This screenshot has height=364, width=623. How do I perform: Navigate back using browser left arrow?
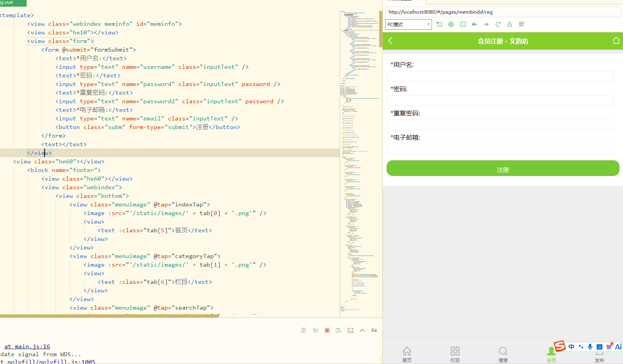475,24
